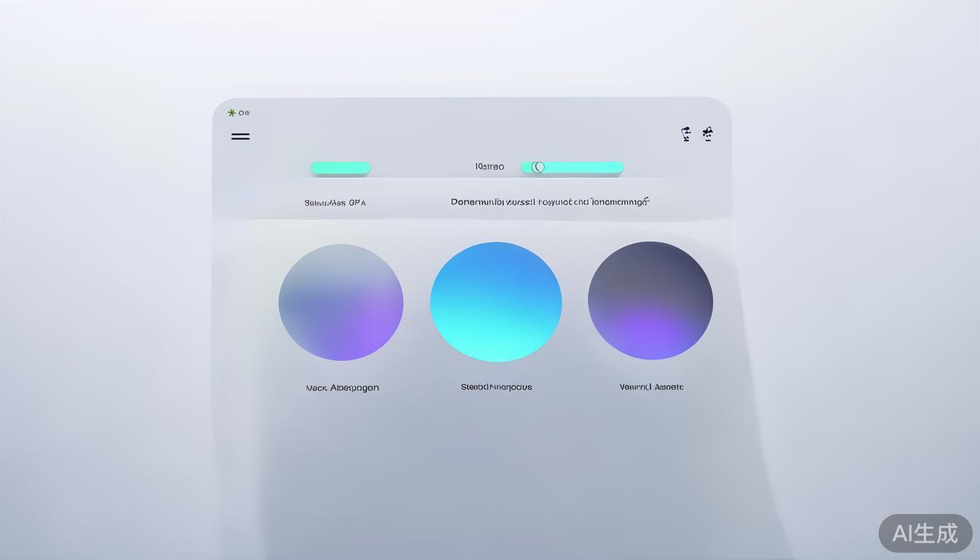Click the 'Vack Alberpagen' label
The image size is (980, 560).
tap(342, 388)
